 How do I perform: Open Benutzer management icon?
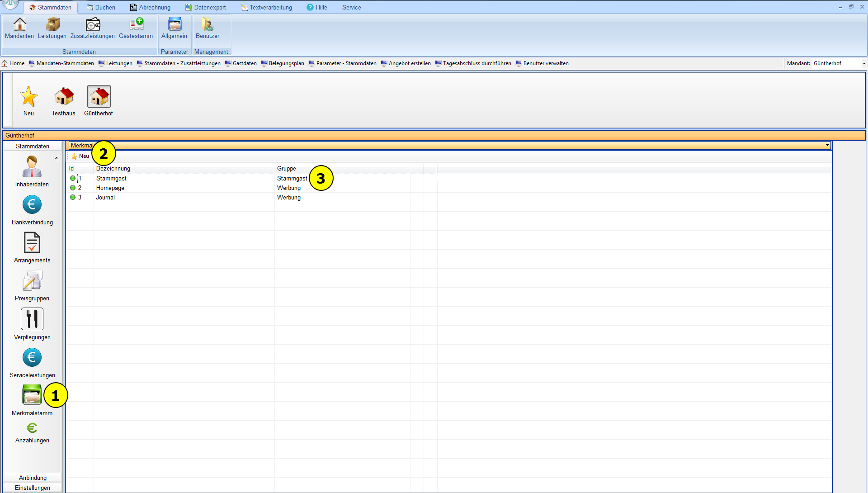click(208, 25)
